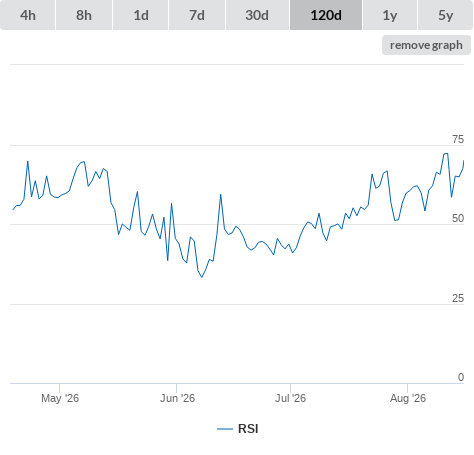Click the Jun '26 axis label
474x455 pixels.
tap(177, 398)
